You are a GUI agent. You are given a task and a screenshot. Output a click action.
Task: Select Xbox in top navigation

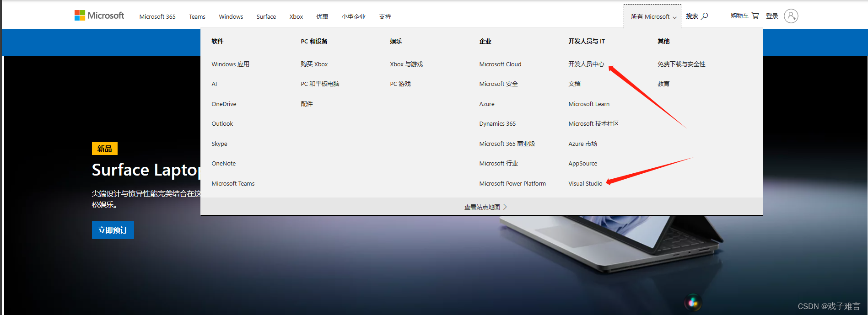click(296, 16)
